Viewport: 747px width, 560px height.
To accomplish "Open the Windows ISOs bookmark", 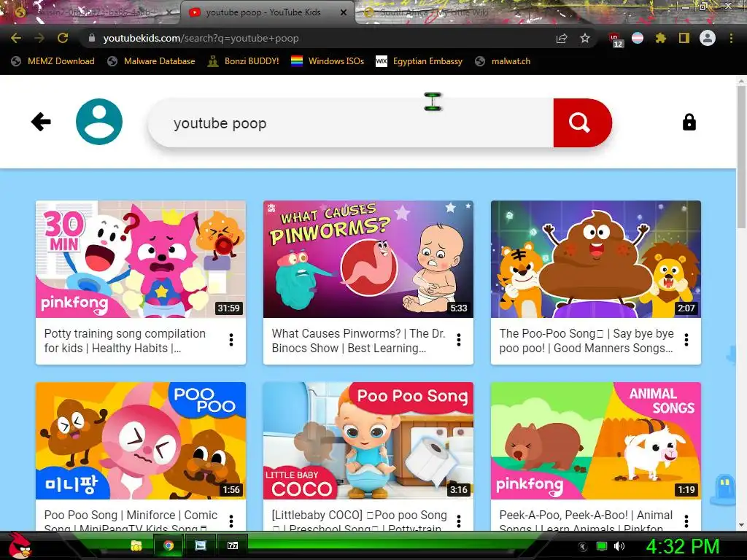I will pyautogui.click(x=328, y=61).
